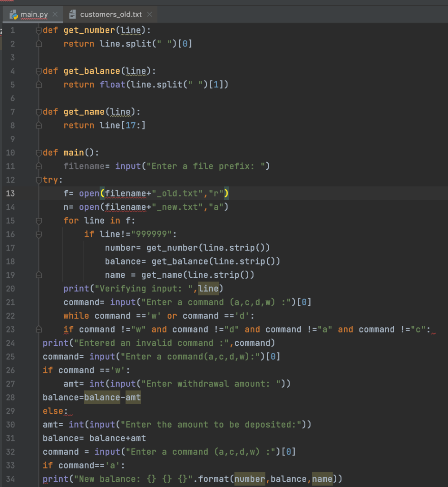Click the fold end marker on line 5
Screen dimensions: 448x487
[x=39, y=85]
